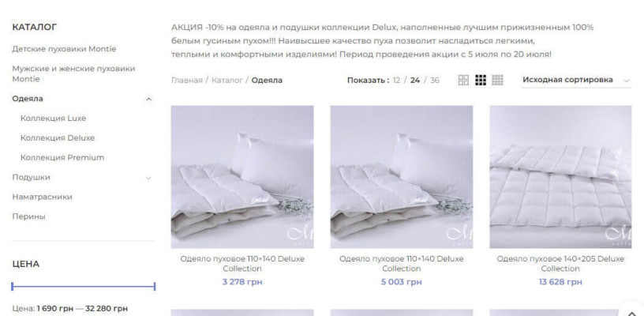Open Детские пуховики Montie category
This screenshot has width=644, height=316.
pos(64,49)
